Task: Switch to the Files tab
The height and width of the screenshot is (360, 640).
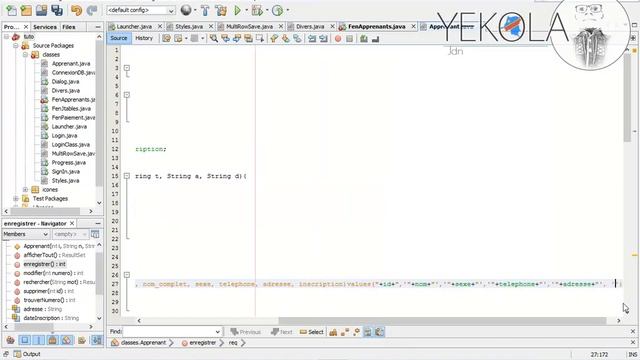Action: click(x=69, y=27)
